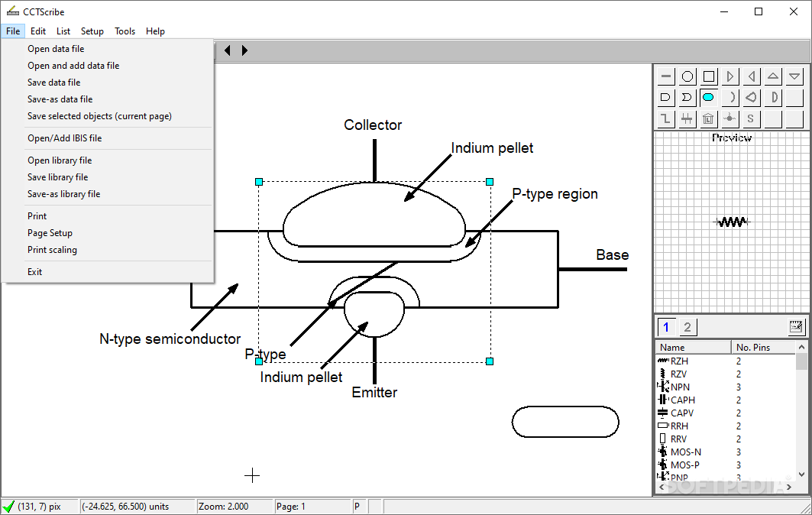Select the half-D shape tool
Screen dimensions: 812x515
[772, 97]
